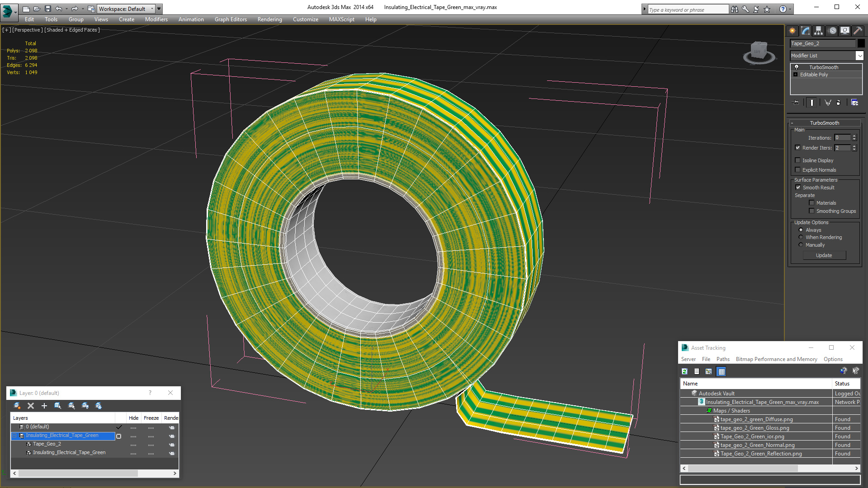This screenshot has width=868, height=488.
Task: Increase Iterations spinner value
Action: [854, 136]
